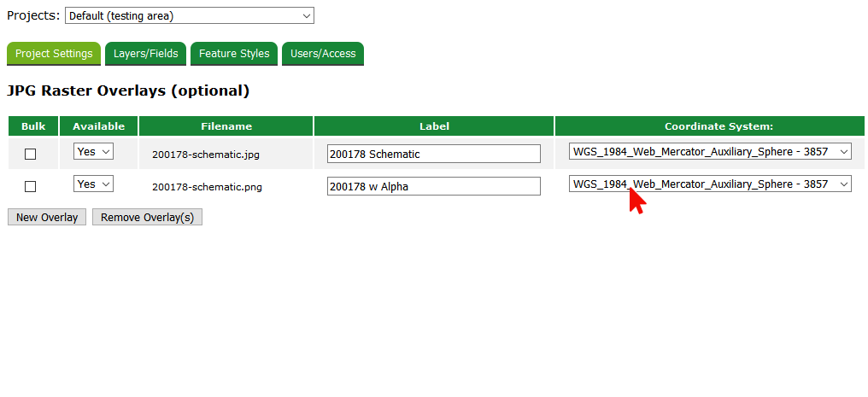Screen dimensions: 868x397
Task: Click the "200178 Schematic" label field
Action: pos(433,154)
